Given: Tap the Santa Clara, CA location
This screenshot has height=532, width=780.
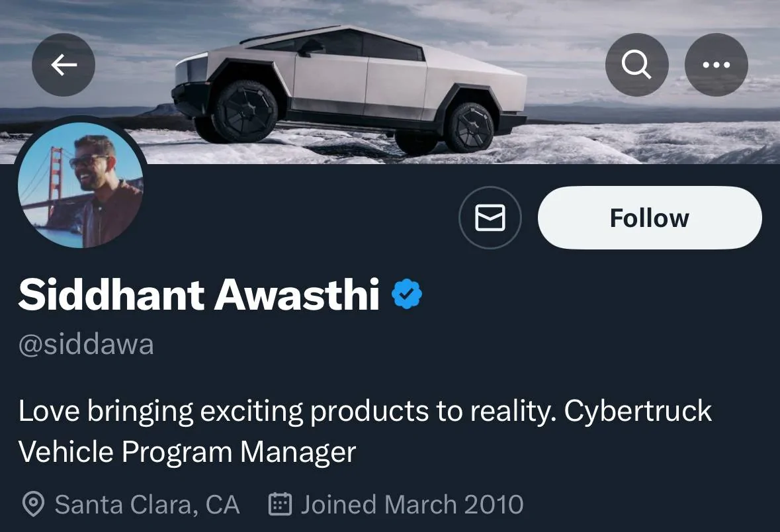Looking at the screenshot, I should click(x=148, y=504).
